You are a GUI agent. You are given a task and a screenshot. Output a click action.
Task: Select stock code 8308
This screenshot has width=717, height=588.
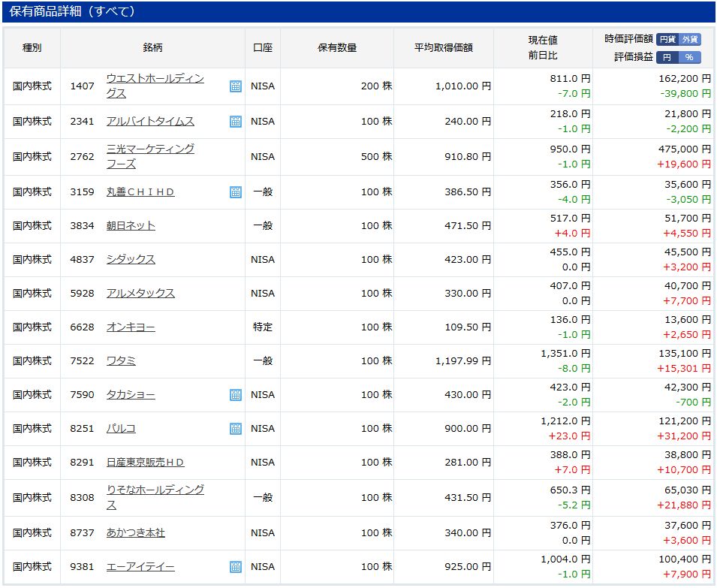click(82, 497)
